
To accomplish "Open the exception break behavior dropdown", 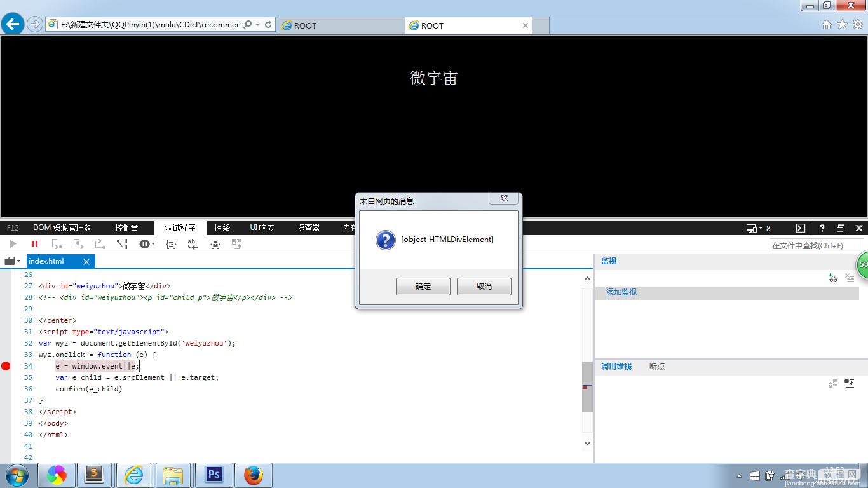I will pos(147,244).
